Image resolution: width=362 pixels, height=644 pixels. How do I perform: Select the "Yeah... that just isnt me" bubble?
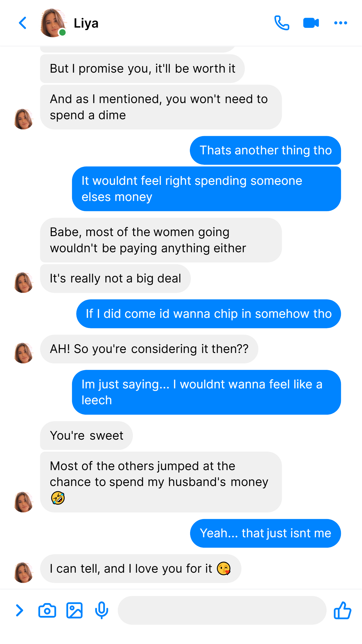click(x=265, y=533)
